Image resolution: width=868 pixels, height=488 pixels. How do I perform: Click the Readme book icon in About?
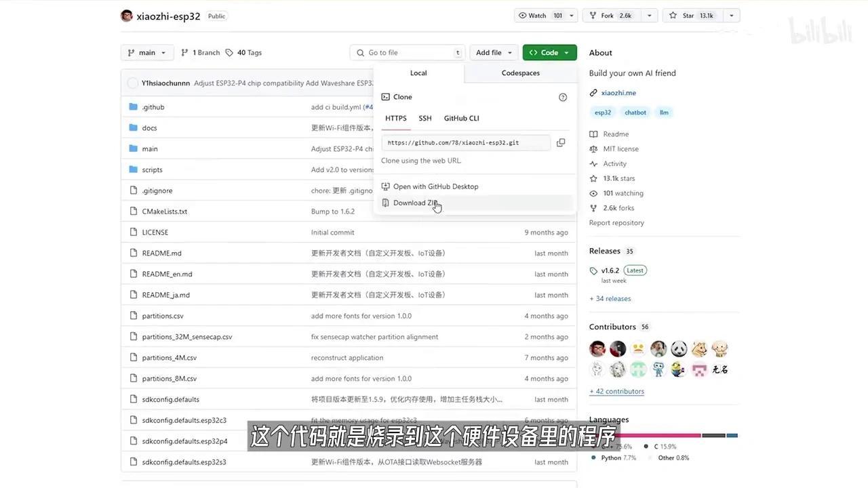tap(594, 134)
